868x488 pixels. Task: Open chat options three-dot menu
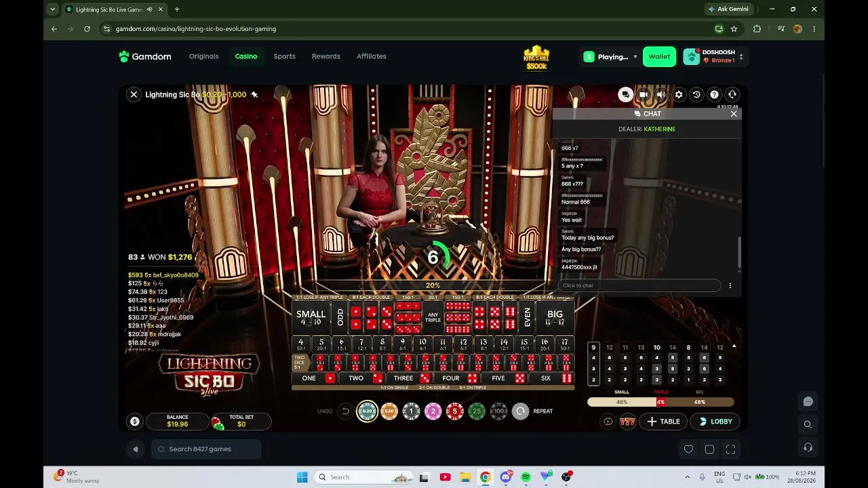(x=730, y=285)
